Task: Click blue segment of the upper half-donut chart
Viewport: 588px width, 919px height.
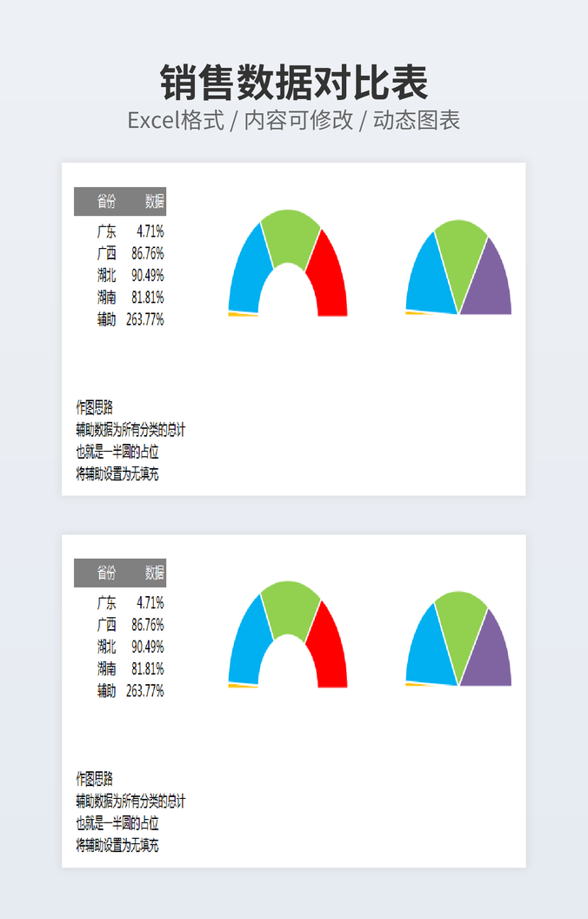Action: (x=246, y=270)
